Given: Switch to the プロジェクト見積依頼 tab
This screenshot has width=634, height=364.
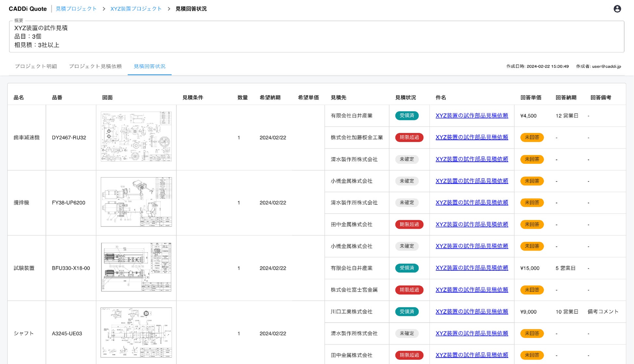Looking at the screenshot, I should pyautogui.click(x=95, y=66).
